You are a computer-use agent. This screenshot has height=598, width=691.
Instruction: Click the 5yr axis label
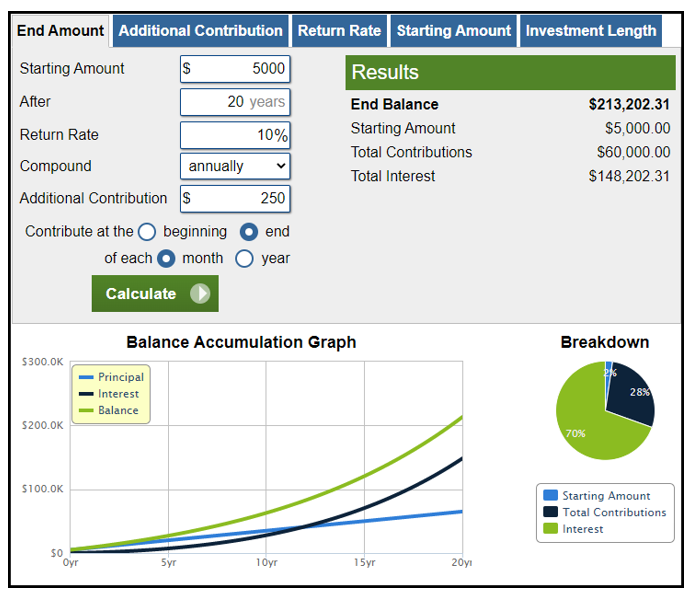(x=169, y=563)
